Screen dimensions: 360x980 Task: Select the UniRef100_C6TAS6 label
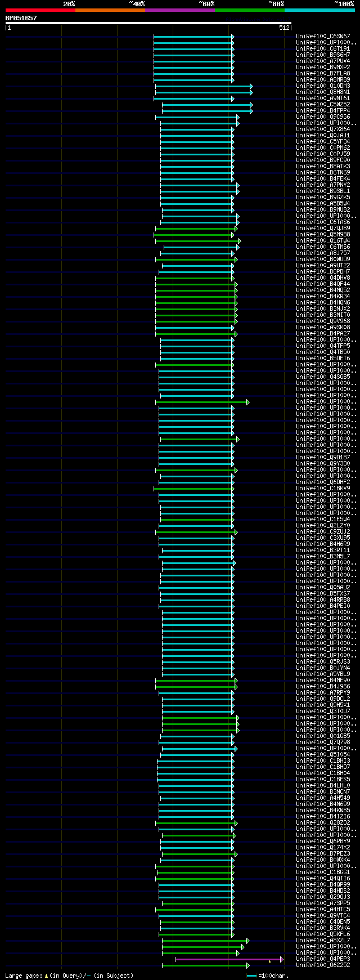click(323, 222)
